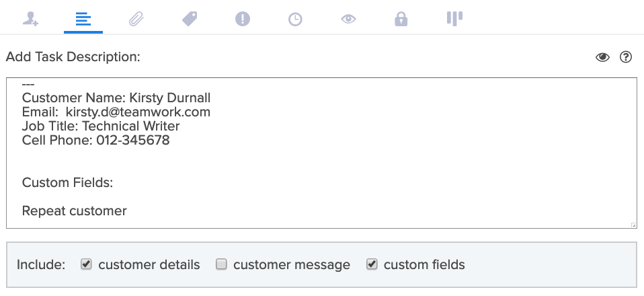Image resolution: width=644 pixels, height=296 pixels.
Task: Open the priority exclamation tab
Action: (242, 19)
